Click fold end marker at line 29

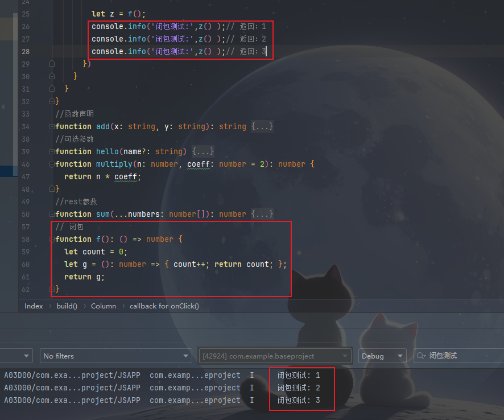52,64
